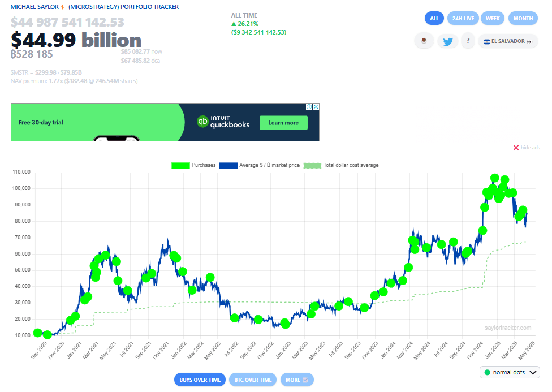Click the 26.21% all time gain
This screenshot has width=552, height=392.
[x=245, y=24]
